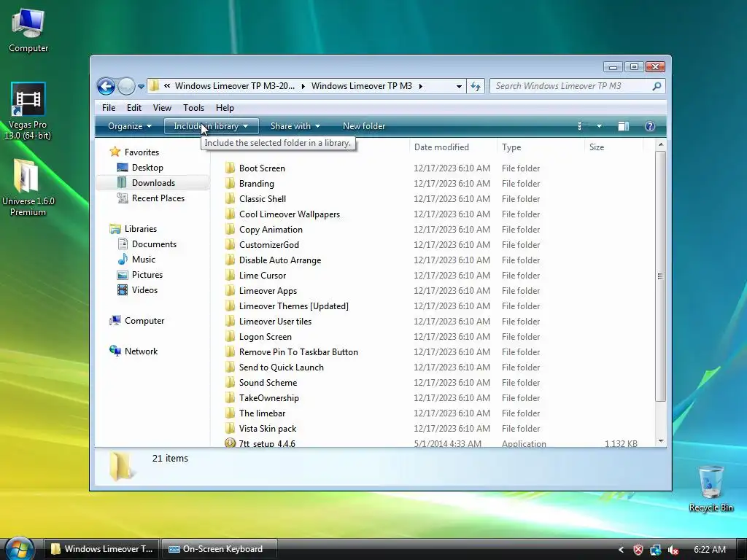Open Recent Places in the sidebar

pyautogui.click(x=158, y=198)
